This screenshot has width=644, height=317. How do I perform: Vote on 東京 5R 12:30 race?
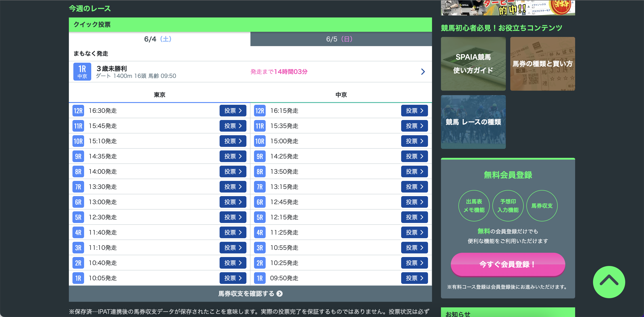pyautogui.click(x=233, y=217)
